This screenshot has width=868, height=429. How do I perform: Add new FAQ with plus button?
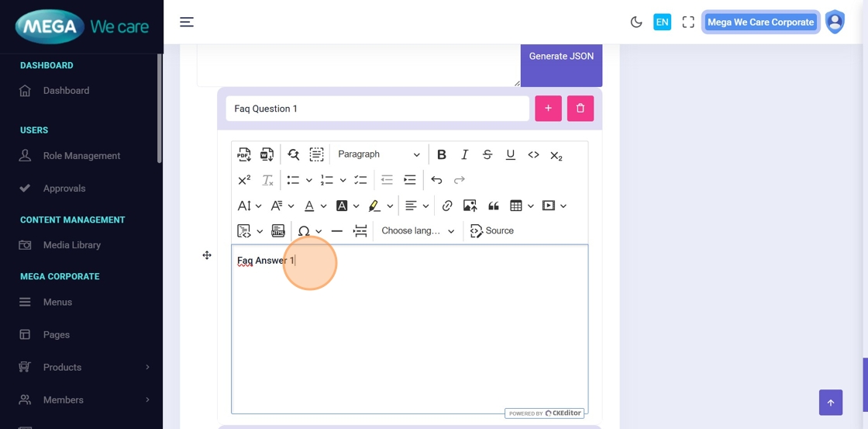tap(548, 109)
